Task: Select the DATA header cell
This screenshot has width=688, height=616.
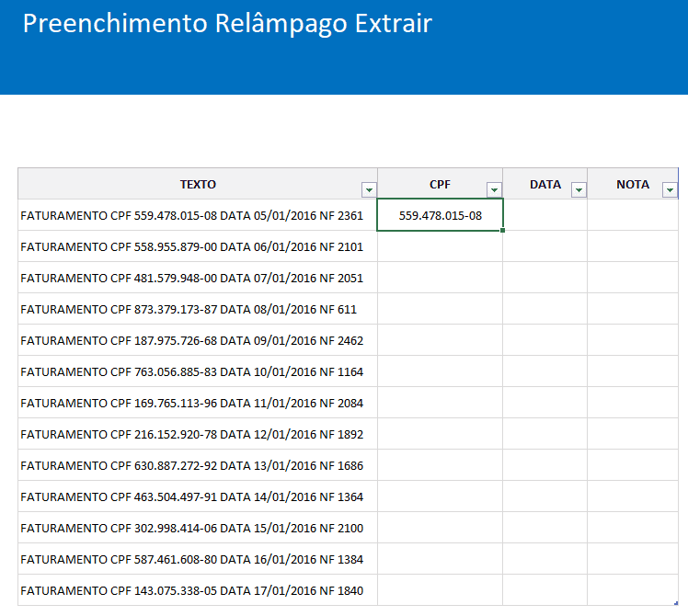Action: 545,184
